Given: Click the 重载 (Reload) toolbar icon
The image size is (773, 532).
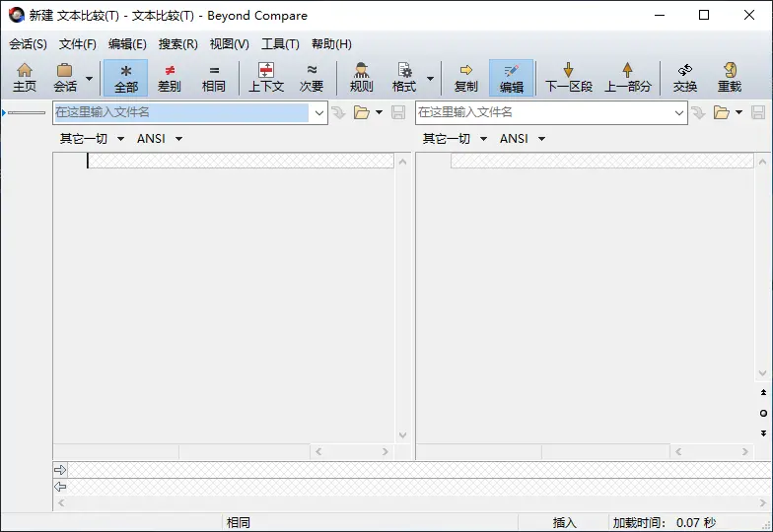Looking at the screenshot, I should [729, 77].
